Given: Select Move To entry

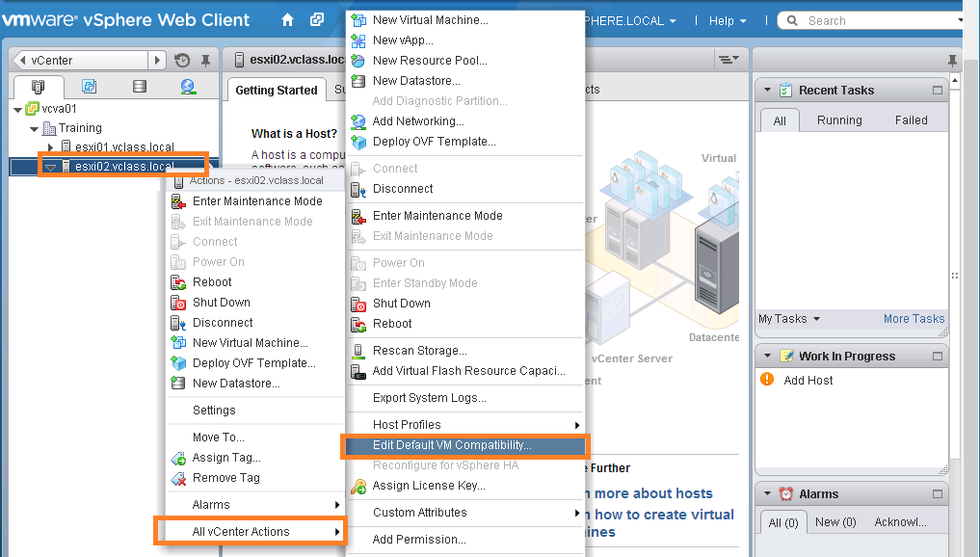Looking at the screenshot, I should (256, 438).
